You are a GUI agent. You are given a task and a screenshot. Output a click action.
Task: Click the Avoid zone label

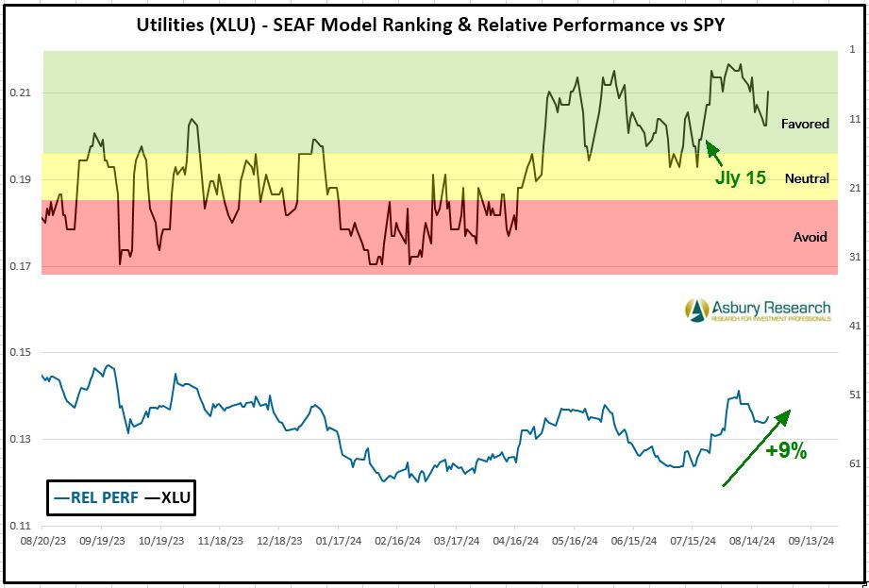click(x=810, y=237)
